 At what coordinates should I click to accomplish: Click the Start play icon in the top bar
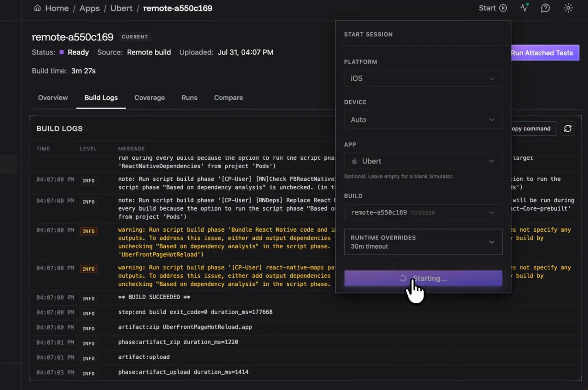pyautogui.click(x=503, y=8)
